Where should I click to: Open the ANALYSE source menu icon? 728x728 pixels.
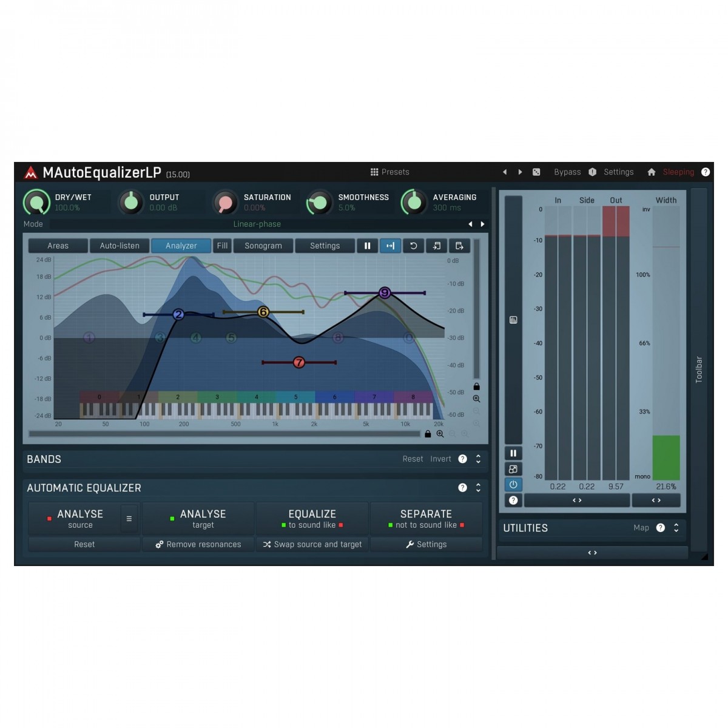click(x=129, y=519)
